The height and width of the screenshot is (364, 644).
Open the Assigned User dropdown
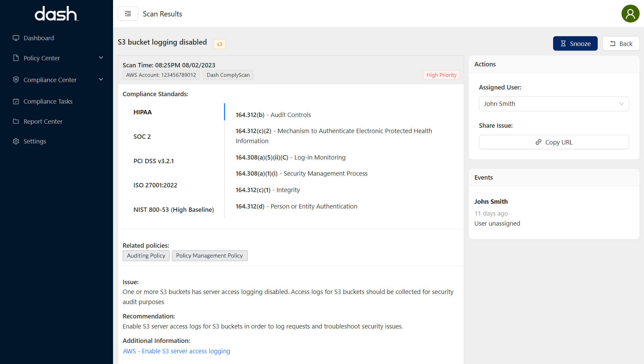(554, 104)
